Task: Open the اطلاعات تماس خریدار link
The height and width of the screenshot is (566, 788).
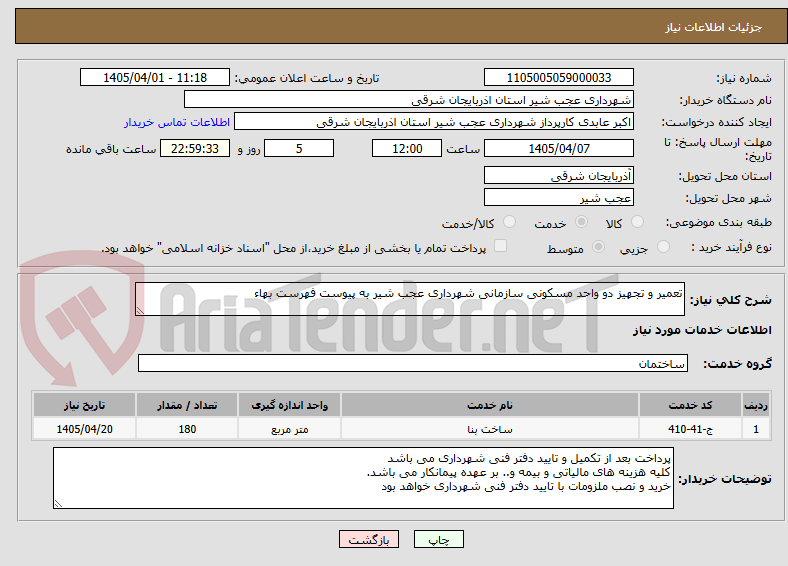Action: 177,122
